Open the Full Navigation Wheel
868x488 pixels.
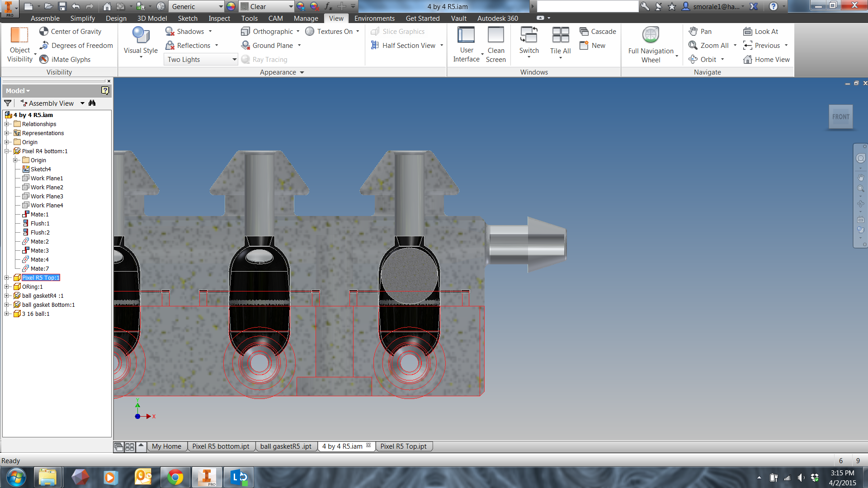[x=651, y=35]
